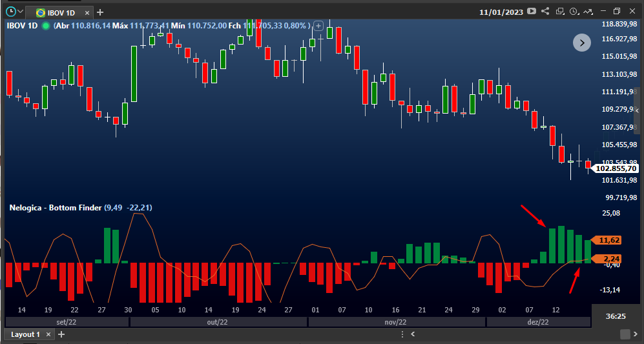Open the timeframe clock icon in the top right
644x344 pixels.
click(x=575, y=12)
